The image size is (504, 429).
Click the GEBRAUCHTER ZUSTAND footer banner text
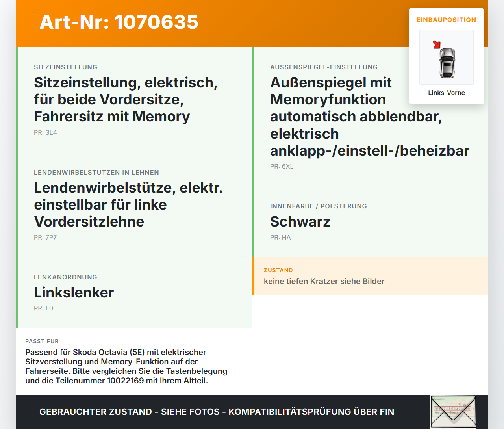pyautogui.click(x=217, y=412)
